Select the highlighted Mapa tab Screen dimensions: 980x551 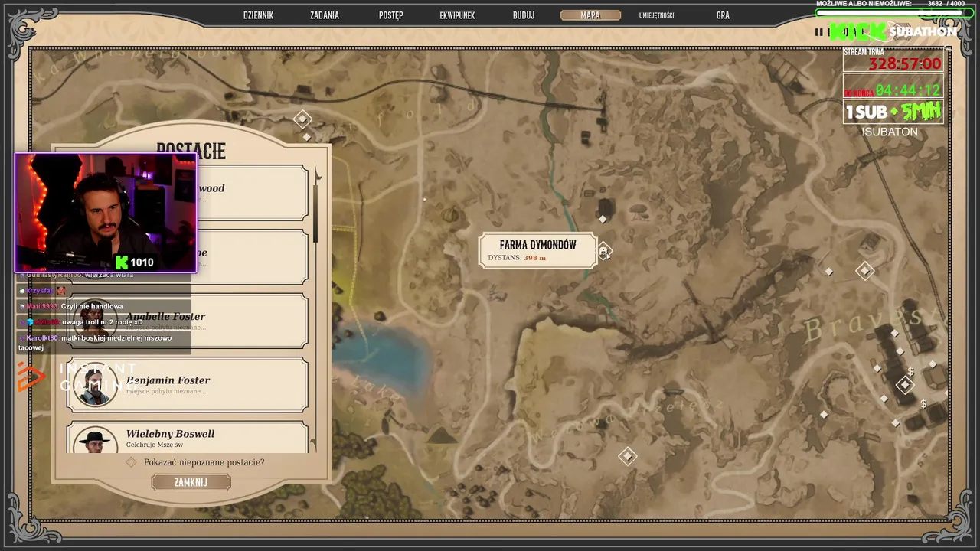click(590, 15)
